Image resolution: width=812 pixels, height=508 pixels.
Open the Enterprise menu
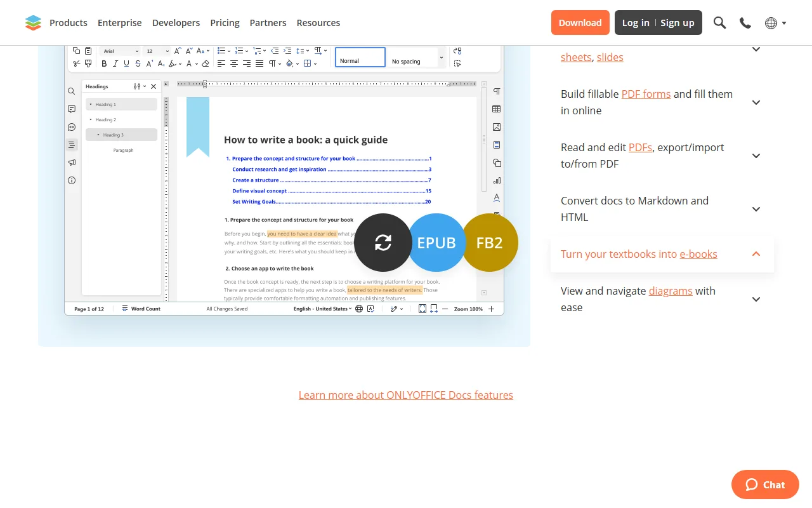coord(120,23)
